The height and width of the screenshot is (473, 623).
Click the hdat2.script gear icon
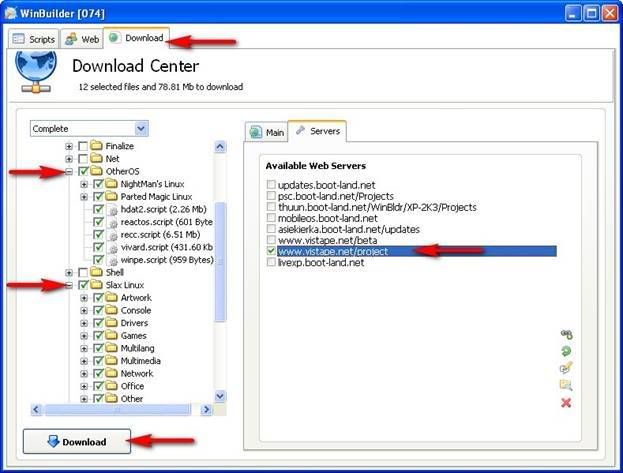113,210
